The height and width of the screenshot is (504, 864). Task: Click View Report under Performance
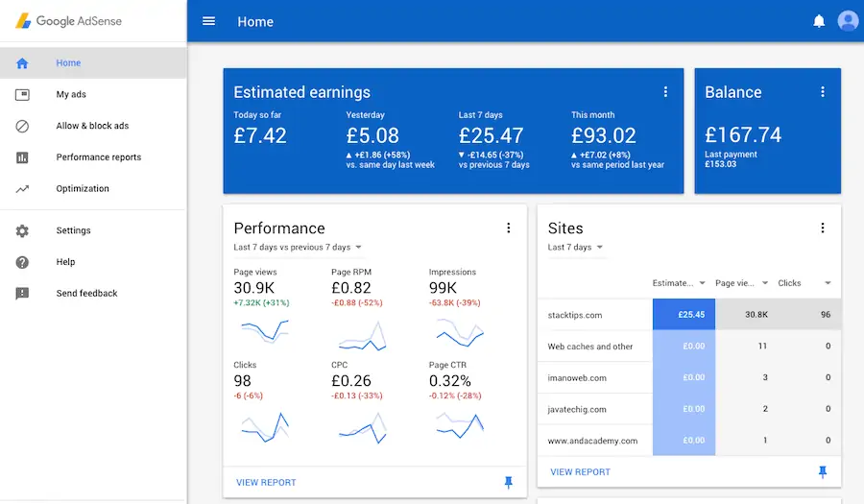(266, 483)
